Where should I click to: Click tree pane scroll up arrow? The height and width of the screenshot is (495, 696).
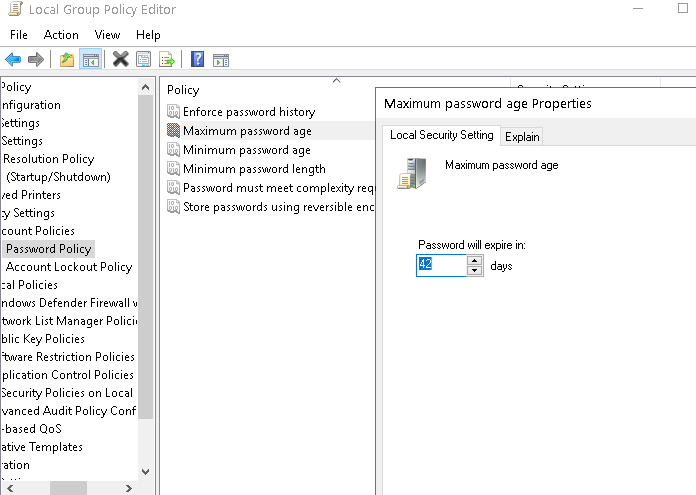click(145, 87)
